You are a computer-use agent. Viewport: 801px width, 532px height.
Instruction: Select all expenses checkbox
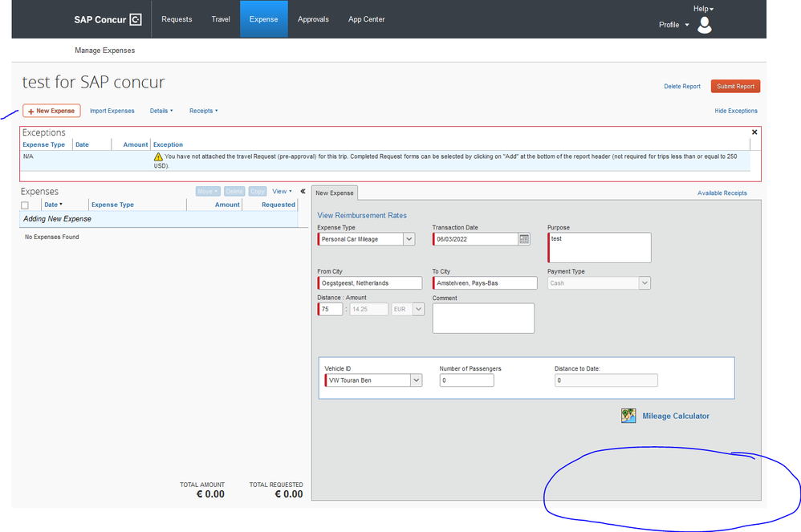click(x=25, y=205)
